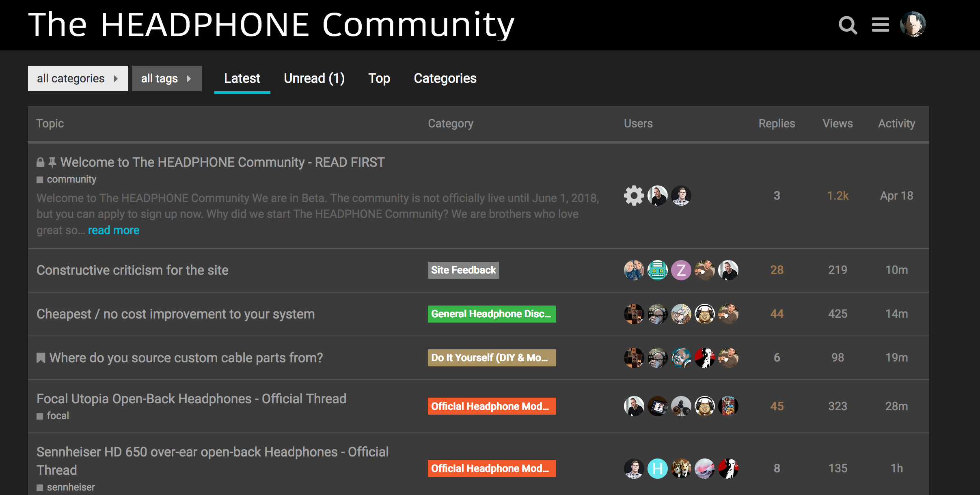The height and width of the screenshot is (495, 980).
Task: Expand the all tags dropdown
Action: pos(167,78)
